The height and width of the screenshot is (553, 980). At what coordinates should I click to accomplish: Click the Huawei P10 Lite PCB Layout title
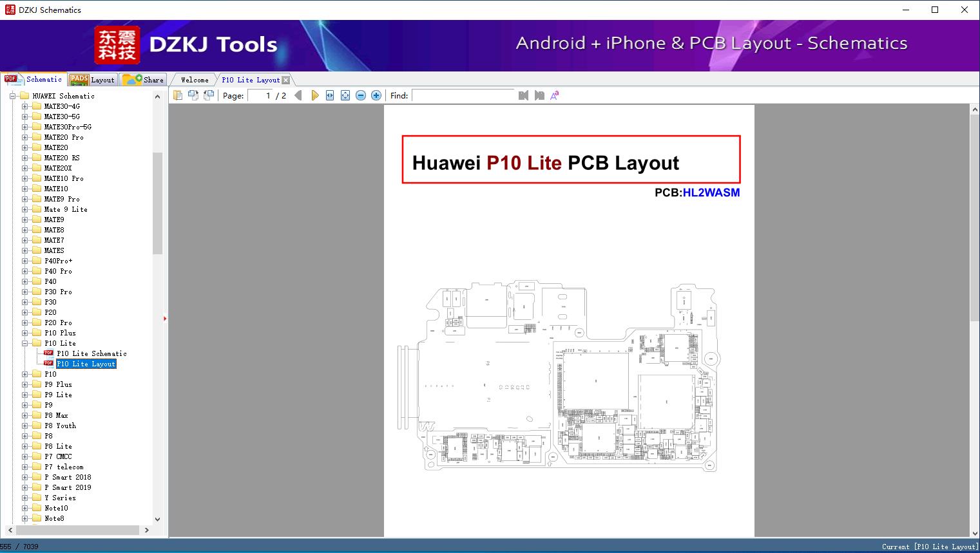(545, 163)
